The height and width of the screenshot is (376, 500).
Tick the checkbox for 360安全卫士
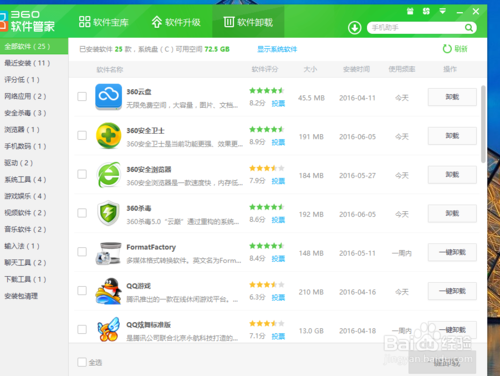[x=82, y=135]
